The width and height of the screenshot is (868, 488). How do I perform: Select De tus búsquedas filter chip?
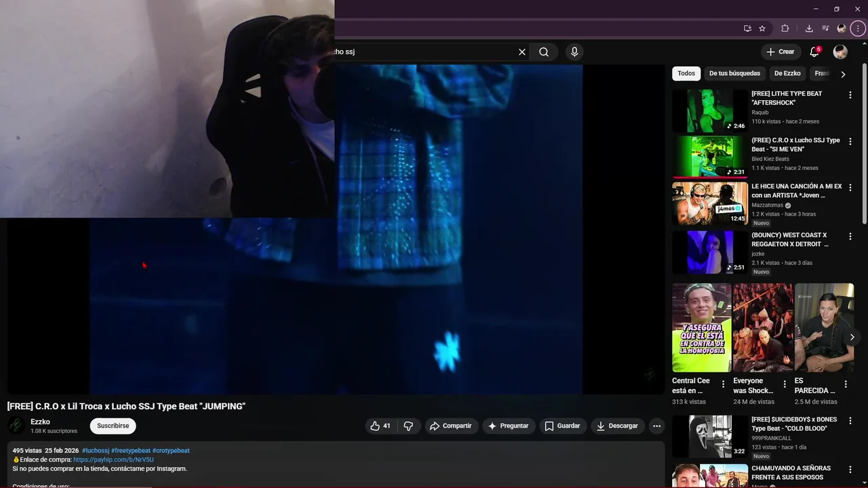735,73
